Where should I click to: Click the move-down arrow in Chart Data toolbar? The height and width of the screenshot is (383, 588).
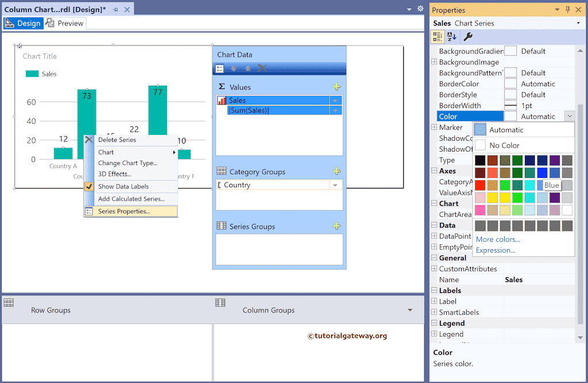235,68
